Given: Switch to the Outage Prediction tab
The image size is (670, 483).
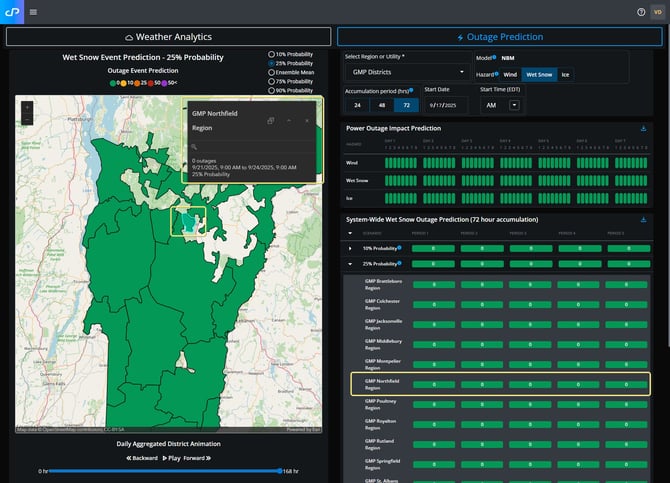Looking at the screenshot, I should (x=499, y=37).
